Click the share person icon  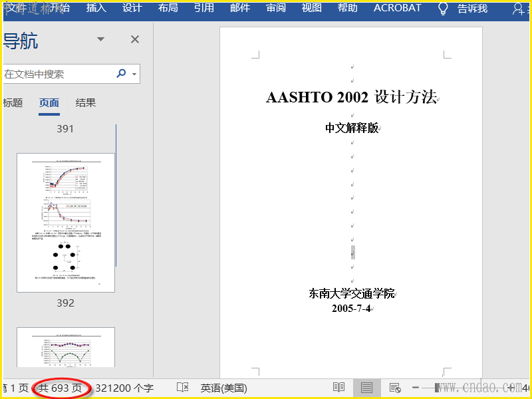point(518,9)
